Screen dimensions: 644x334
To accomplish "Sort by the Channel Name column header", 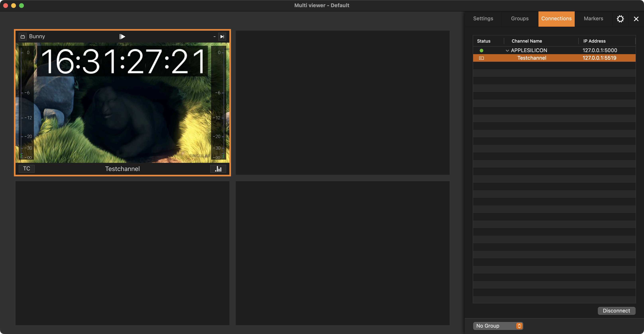I will 527,41.
